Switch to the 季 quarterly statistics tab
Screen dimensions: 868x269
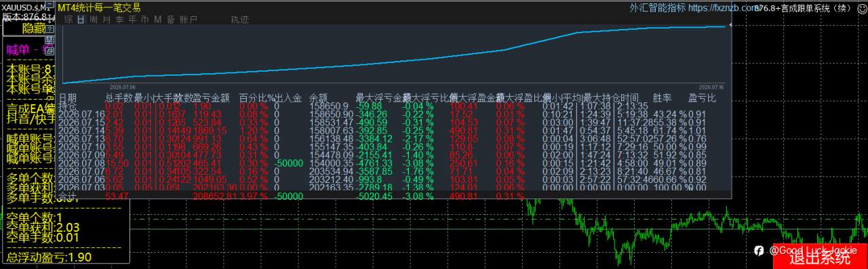[x=119, y=20]
